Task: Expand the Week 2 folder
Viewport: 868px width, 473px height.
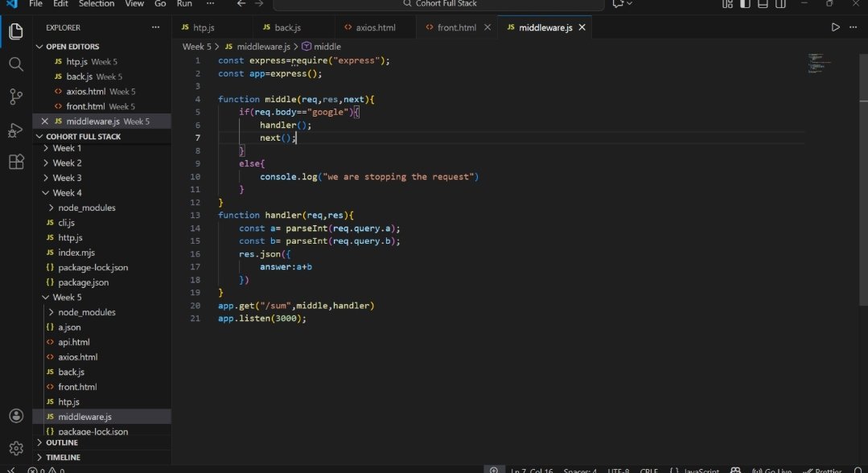Action: tap(45, 163)
